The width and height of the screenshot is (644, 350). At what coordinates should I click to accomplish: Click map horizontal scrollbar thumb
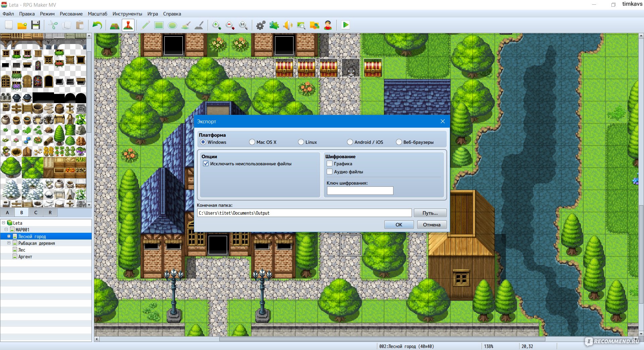click(382, 339)
